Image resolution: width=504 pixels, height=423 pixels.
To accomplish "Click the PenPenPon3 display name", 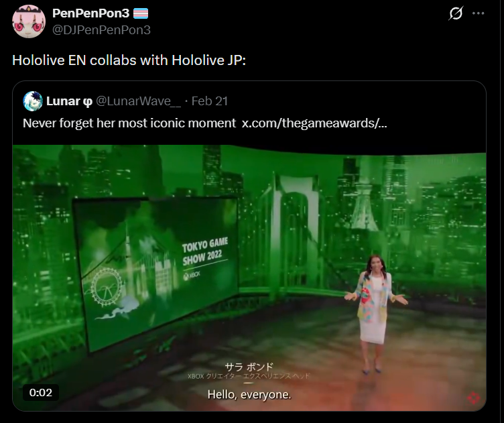I will [90, 13].
